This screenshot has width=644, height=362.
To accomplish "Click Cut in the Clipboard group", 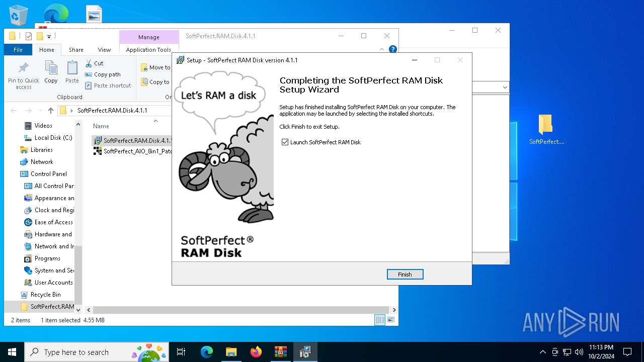I will (94, 63).
